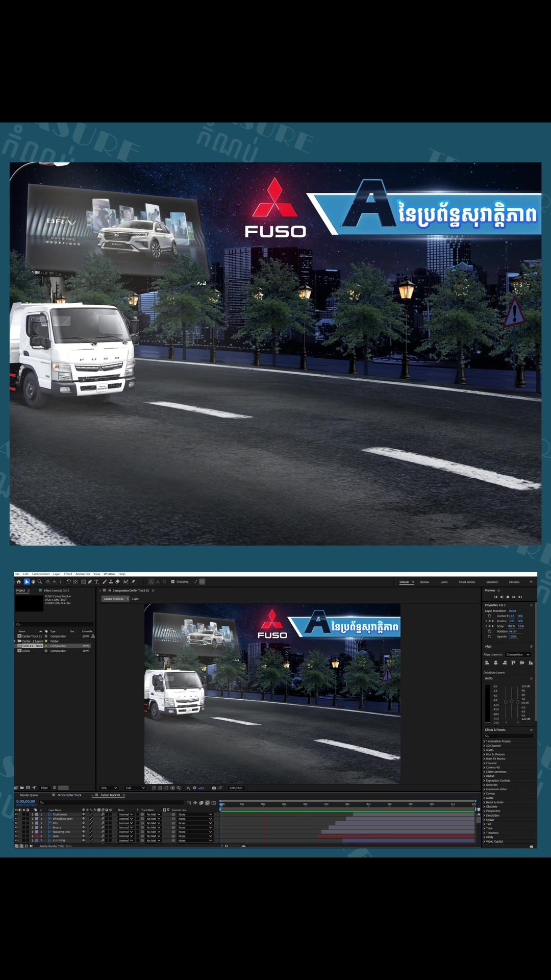Select the Selection arrow tool
This screenshot has width=551, height=980.
tap(27, 582)
